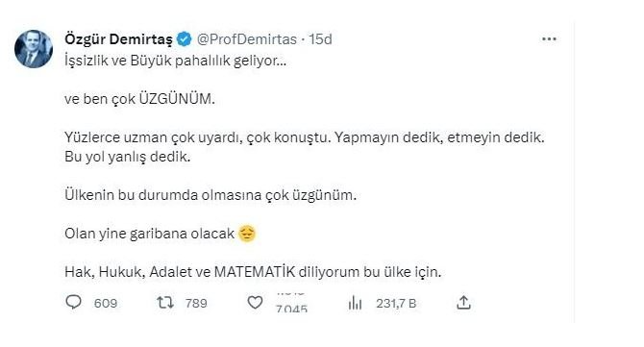
Task: Click the pensive face emoji in the tweet
Action: click(x=247, y=234)
